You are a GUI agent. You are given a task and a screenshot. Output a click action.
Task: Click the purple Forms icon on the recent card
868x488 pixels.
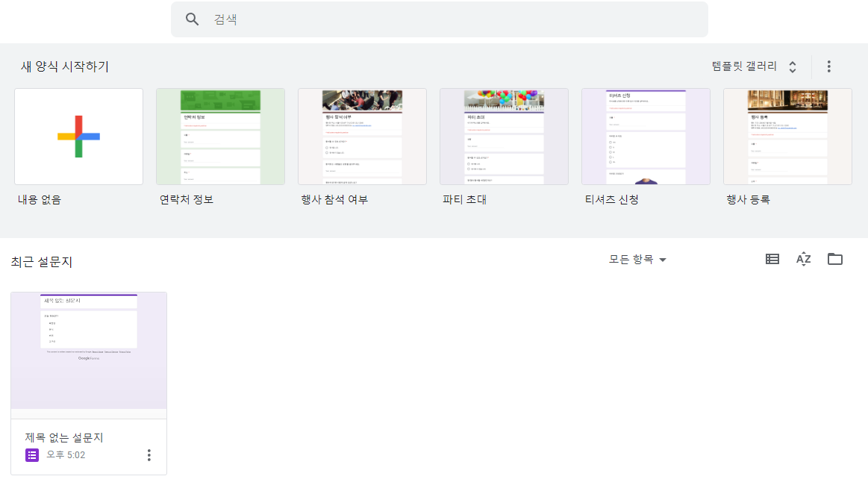coord(31,454)
